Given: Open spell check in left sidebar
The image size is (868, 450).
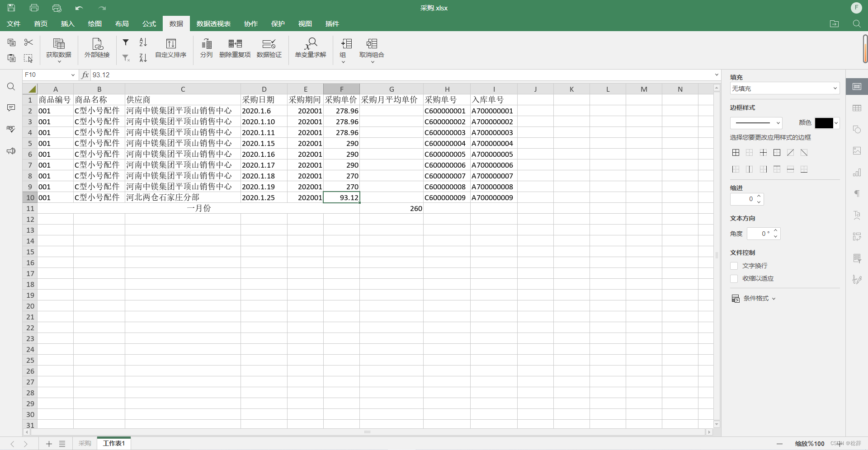Looking at the screenshot, I should pos(11,129).
